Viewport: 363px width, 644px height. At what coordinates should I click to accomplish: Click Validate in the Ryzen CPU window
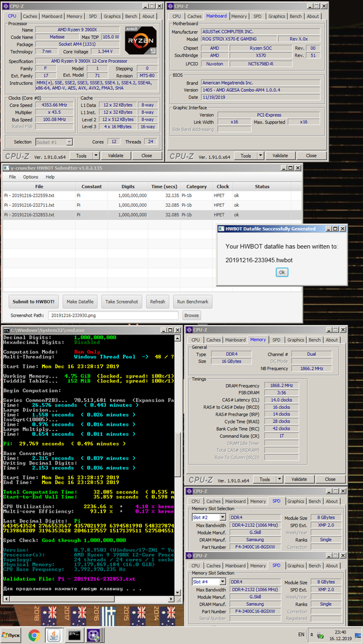pyautogui.click(x=115, y=156)
